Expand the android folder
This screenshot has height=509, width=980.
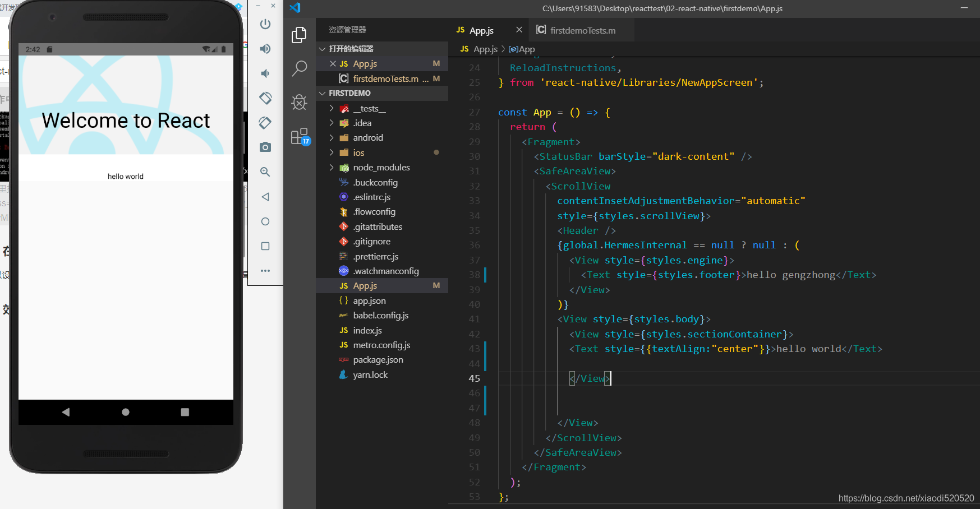[x=332, y=137]
